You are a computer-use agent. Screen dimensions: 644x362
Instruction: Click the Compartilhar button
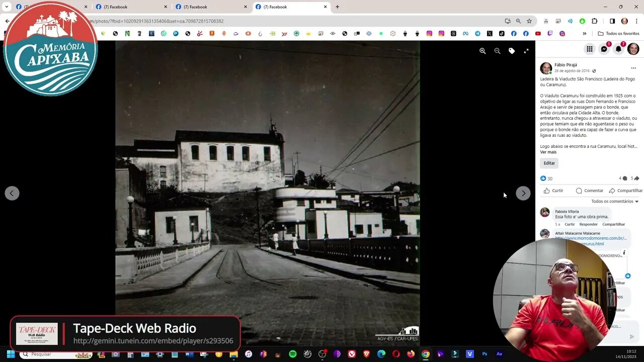pyautogui.click(x=625, y=191)
